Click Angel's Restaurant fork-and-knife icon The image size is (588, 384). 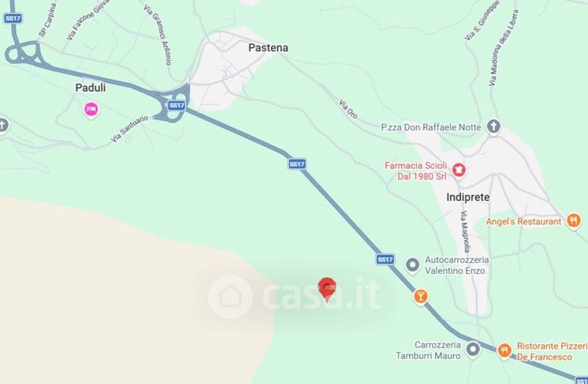(x=574, y=220)
